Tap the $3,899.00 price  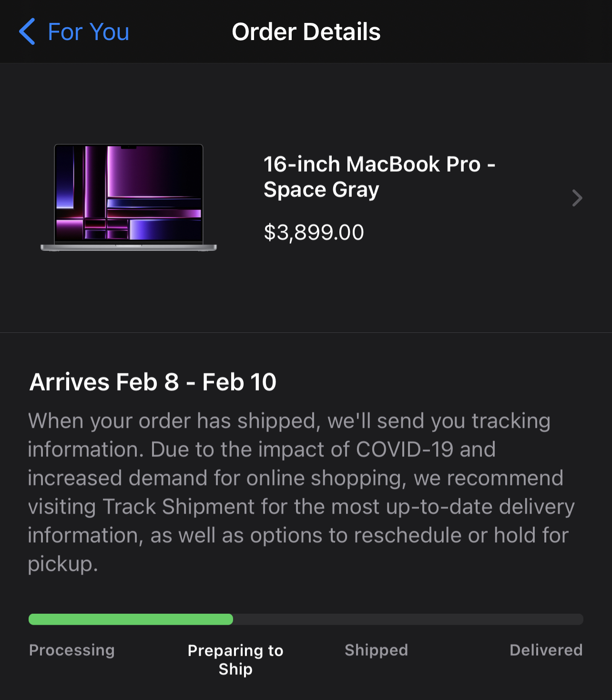click(x=314, y=233)
